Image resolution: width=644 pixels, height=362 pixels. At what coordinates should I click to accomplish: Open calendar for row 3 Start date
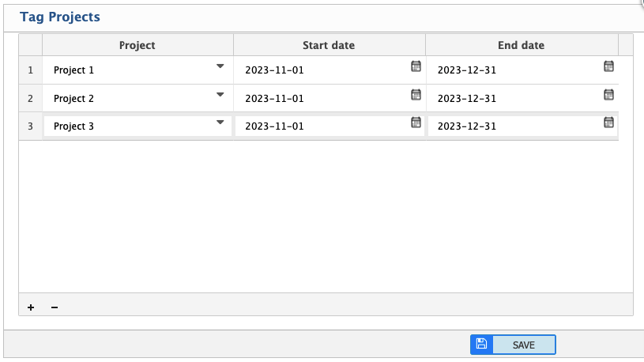pyautogui.click(x=416, y=123)
